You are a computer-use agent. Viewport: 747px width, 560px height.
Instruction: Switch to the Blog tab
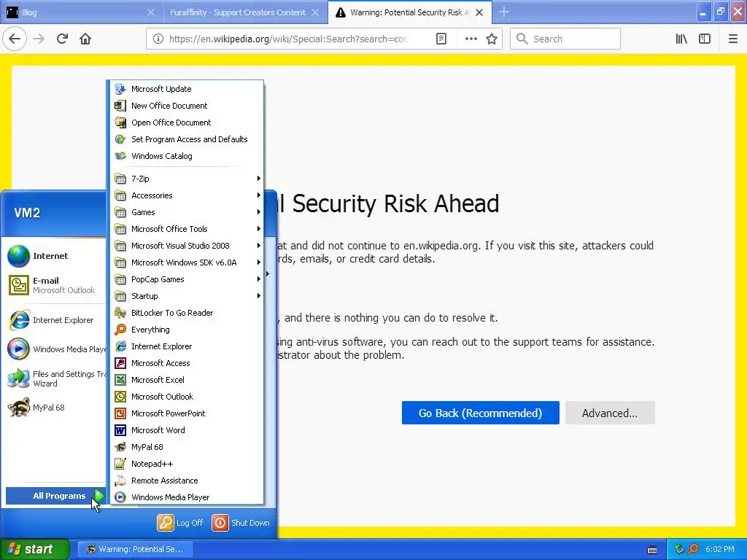pos(81,12)
